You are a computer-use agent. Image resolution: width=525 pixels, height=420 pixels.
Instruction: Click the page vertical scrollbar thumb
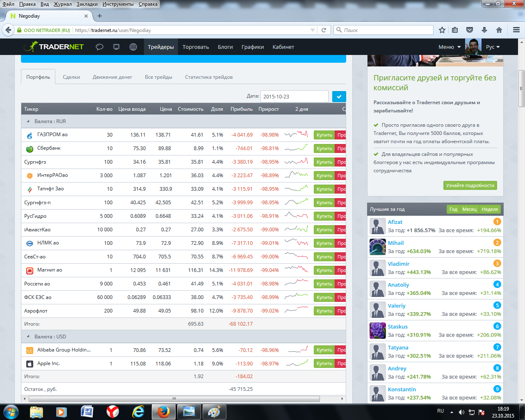point(521,88)
